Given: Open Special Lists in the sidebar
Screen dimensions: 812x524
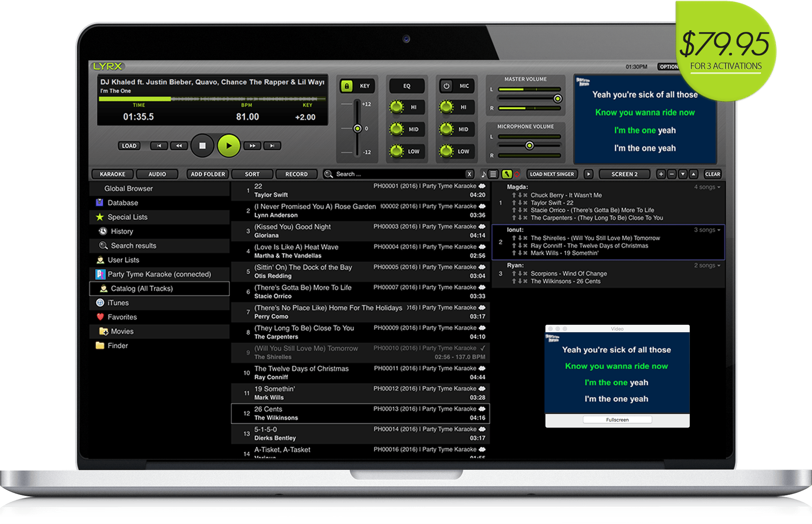Looking at the screenshot, I should 159,217.
